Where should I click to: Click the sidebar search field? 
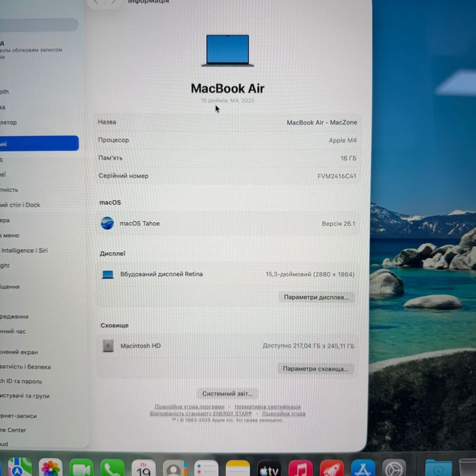(x=38, y=24)
